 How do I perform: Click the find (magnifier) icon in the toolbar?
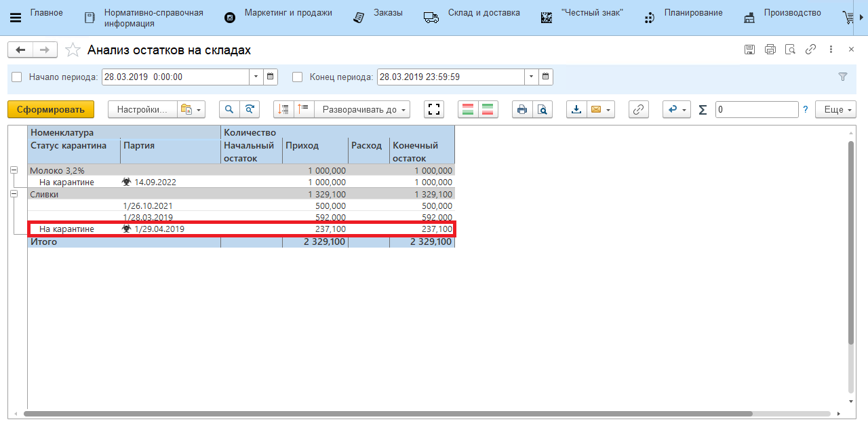click(229, 109)
